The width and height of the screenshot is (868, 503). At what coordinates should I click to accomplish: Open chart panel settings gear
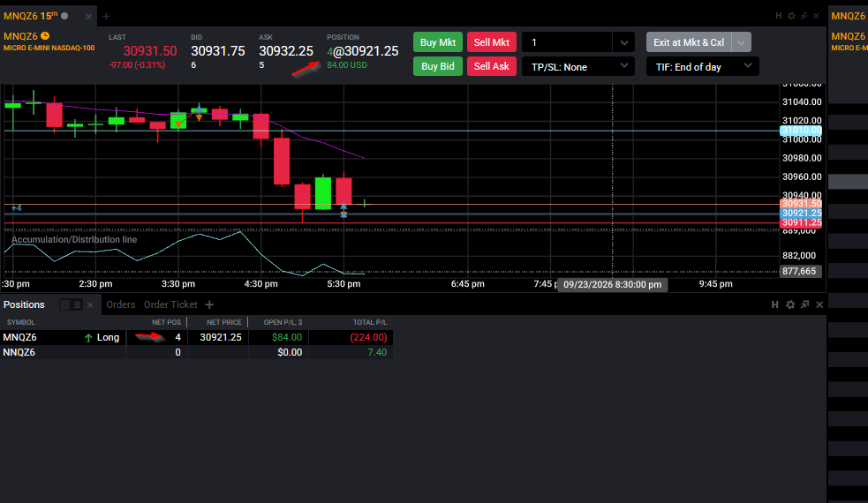[x=791, y=16]
